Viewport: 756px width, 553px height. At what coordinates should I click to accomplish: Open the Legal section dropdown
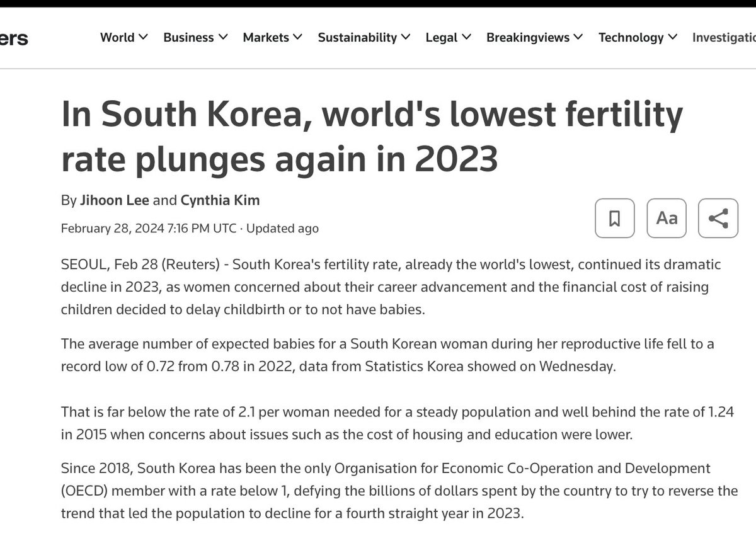point(466,37)
